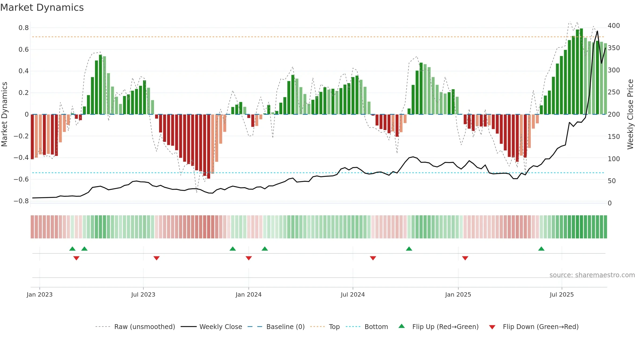Click the Flip Down marker in early 2023
The height and width of the screenshot is (362, 644).
point(76,258)
